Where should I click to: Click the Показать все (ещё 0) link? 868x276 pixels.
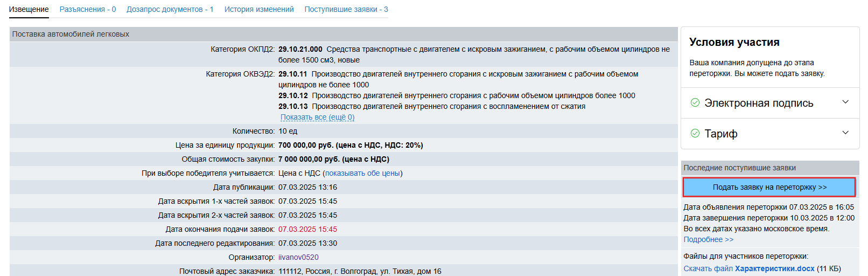[x=318, y=117]
